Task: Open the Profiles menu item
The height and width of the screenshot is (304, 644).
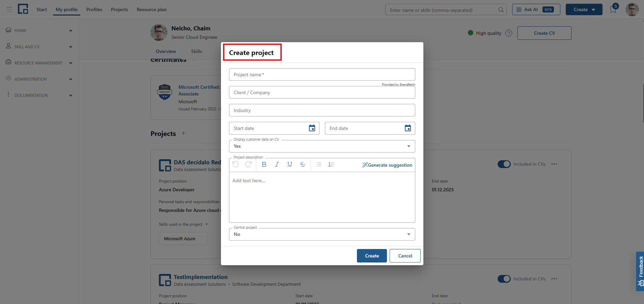Action: [94, 9]
